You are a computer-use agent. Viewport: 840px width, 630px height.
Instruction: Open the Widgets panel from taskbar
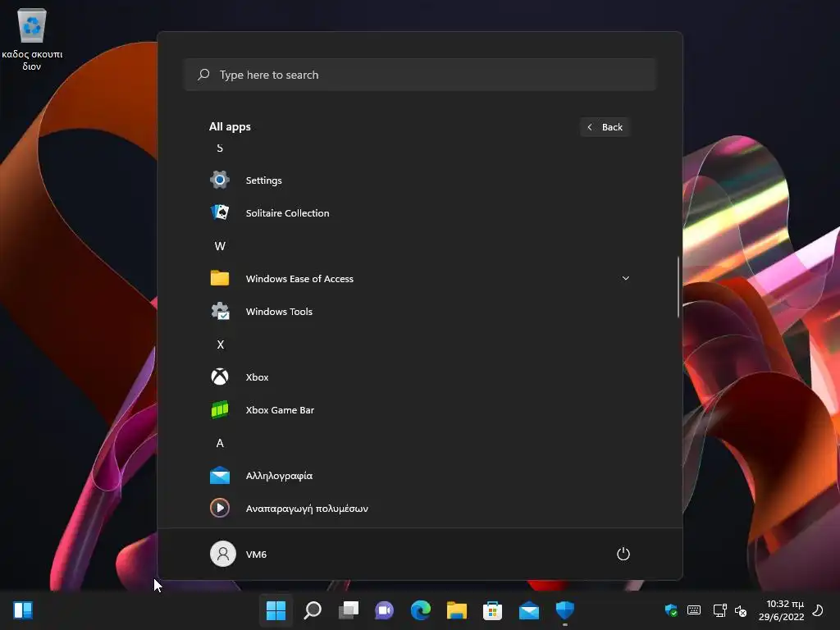tap(23, 610)
